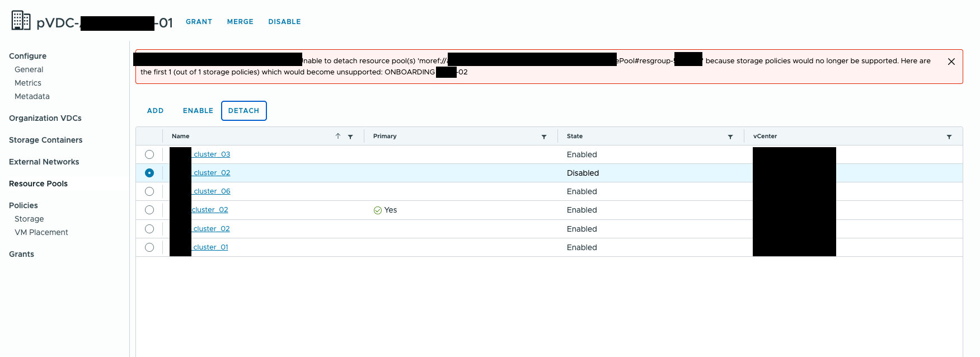Click the MERGE action at top
Screen dimensions: 980x357
point(240,22)
